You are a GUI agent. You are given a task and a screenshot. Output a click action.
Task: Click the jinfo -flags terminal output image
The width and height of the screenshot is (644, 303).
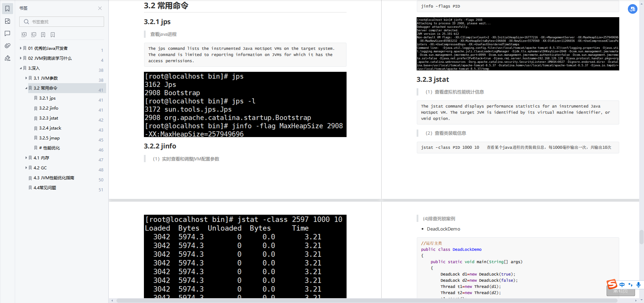518,44
